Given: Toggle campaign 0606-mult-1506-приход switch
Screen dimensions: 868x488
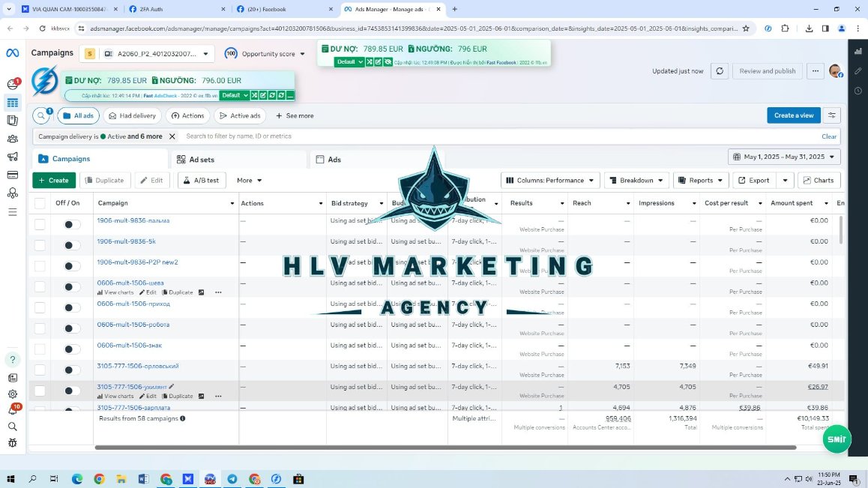Looking at the screenshot, I should 71,307.
